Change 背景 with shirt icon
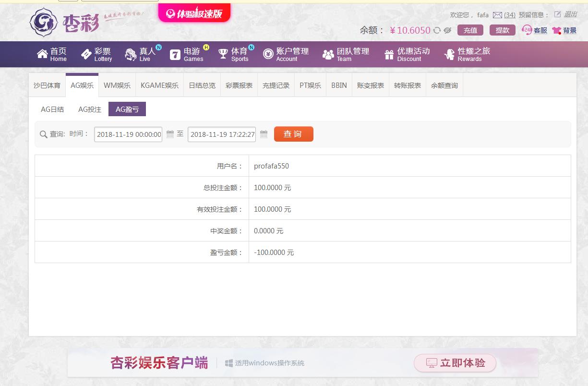588x386 pixels. 556,30
